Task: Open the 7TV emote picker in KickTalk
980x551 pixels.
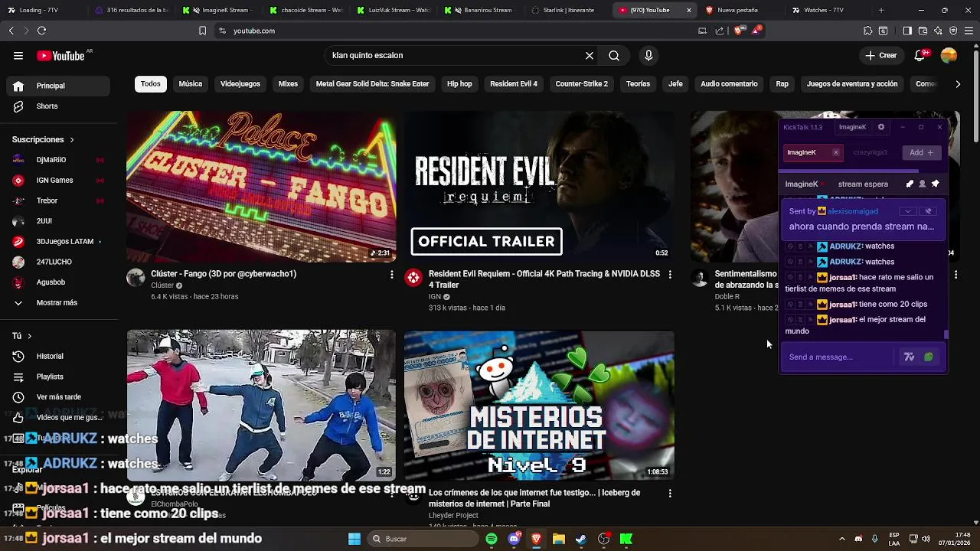Action: pyautogui.click(x=909, y=357)
